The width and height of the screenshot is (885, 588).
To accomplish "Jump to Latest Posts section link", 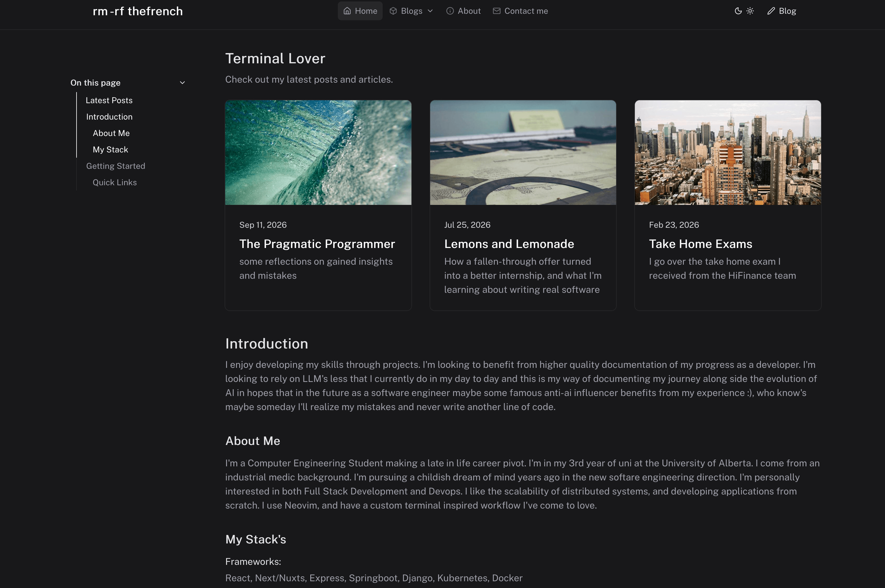I will pyautogui.click(x=109, y=100).
